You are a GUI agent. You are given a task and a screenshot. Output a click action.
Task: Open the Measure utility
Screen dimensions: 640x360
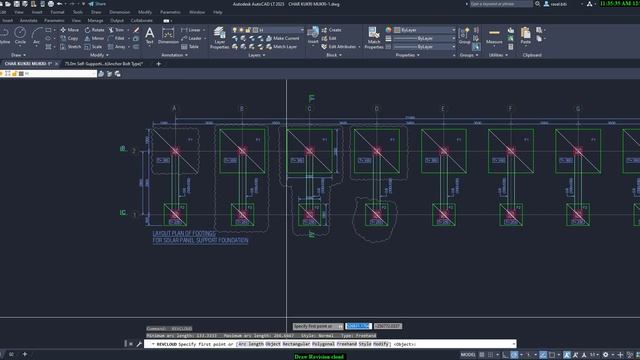[x=494, y=36]
